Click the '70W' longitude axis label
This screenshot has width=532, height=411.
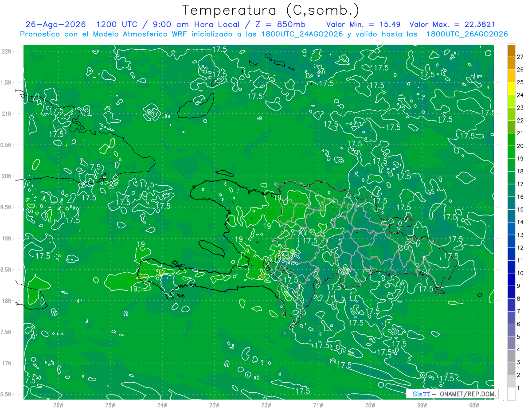pyautogui.click(x=370, y=405)
